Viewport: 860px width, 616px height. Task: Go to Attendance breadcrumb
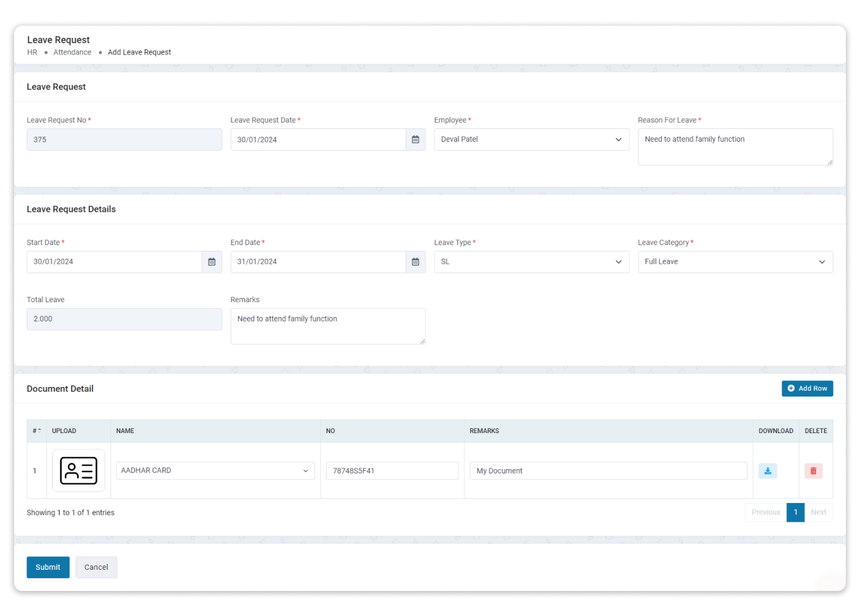[x=72, y=53]
